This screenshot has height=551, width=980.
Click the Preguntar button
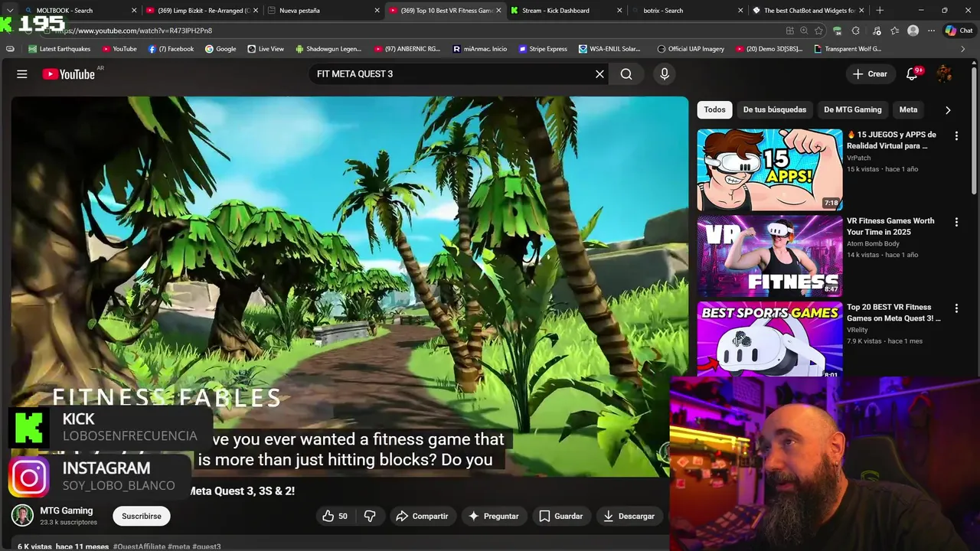point(494,516)
